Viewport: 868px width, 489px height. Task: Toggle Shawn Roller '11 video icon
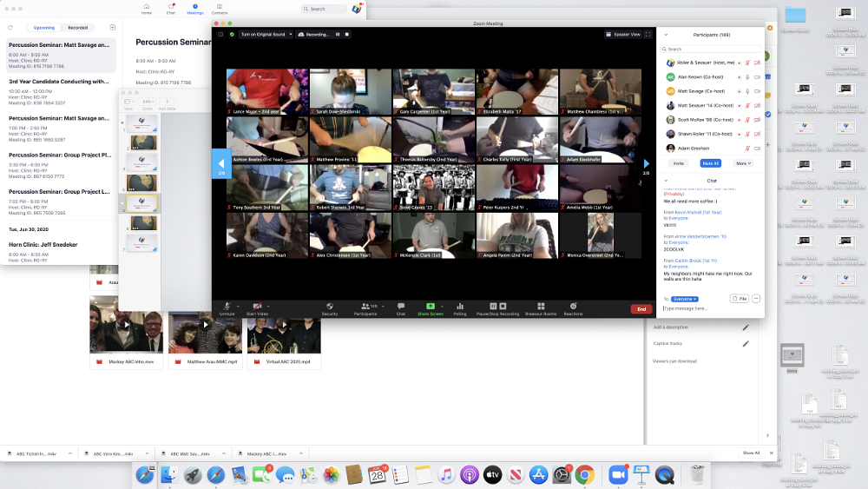click(757, 134)
